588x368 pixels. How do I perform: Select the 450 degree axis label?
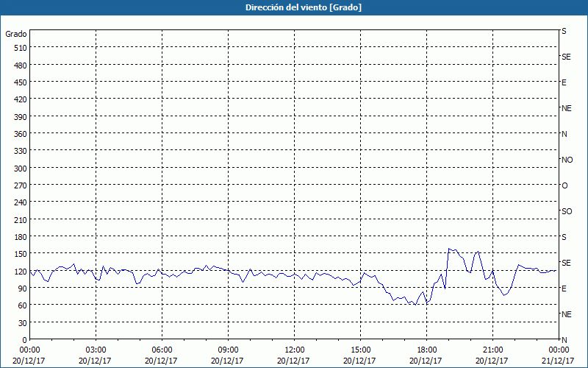point(21,82)
